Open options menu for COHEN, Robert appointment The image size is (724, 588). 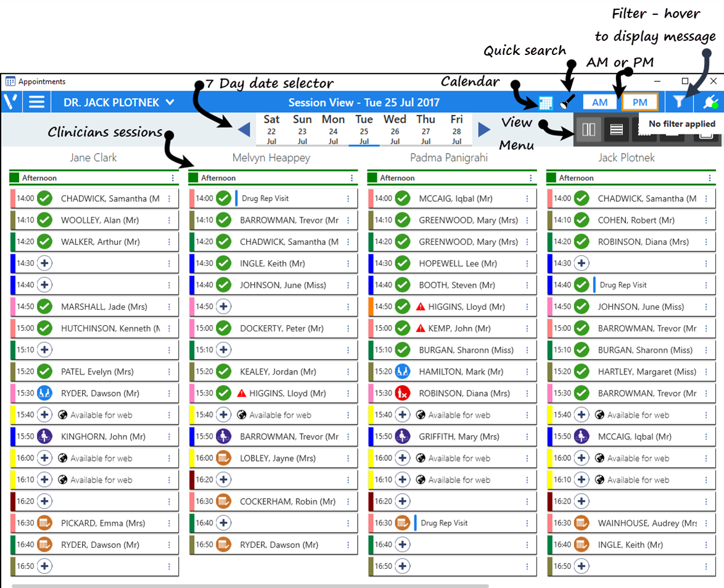coord(706,220)
